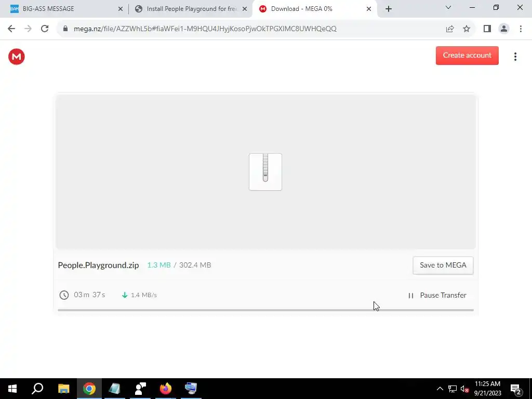Click the muted volume tray icon
The image size is (532, 399).
pyautogui.click(x=464, y=389)
